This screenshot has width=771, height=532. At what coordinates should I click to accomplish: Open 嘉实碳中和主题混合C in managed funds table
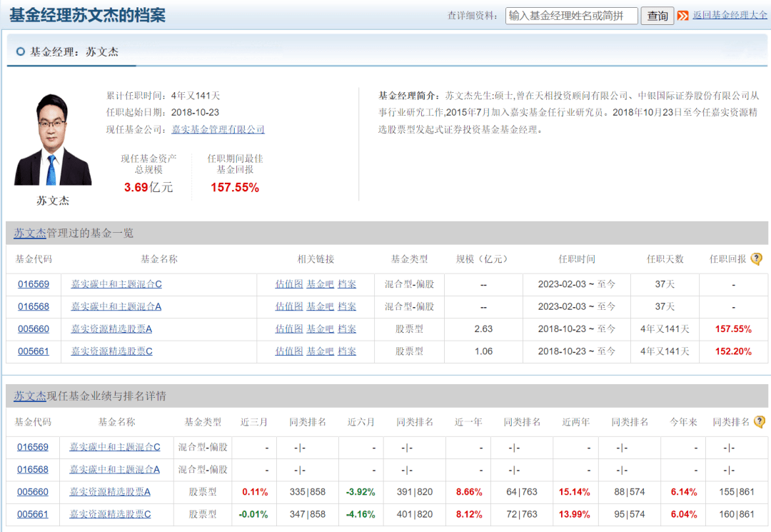click(116, 284)
